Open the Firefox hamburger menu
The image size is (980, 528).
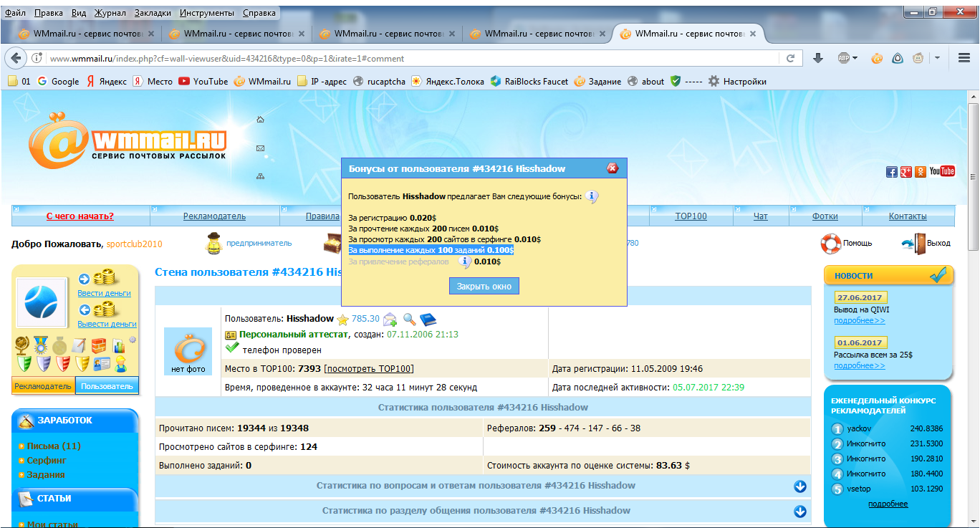[964, 59]
